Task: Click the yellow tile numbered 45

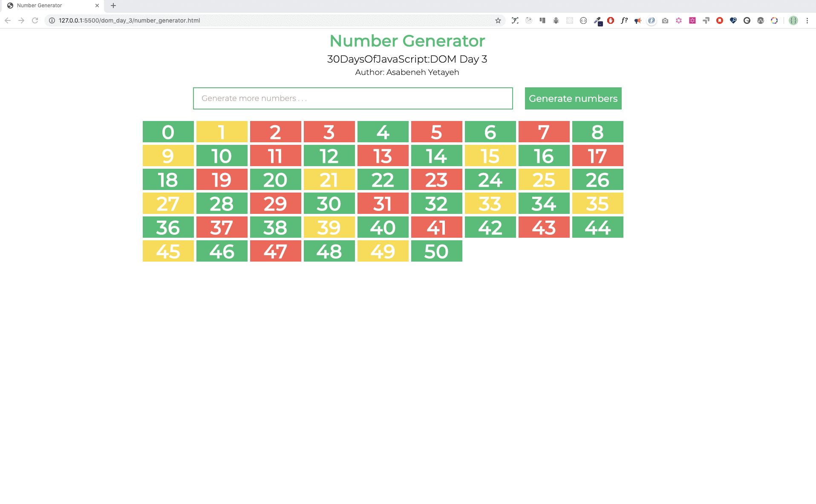Action: (168, 251)
